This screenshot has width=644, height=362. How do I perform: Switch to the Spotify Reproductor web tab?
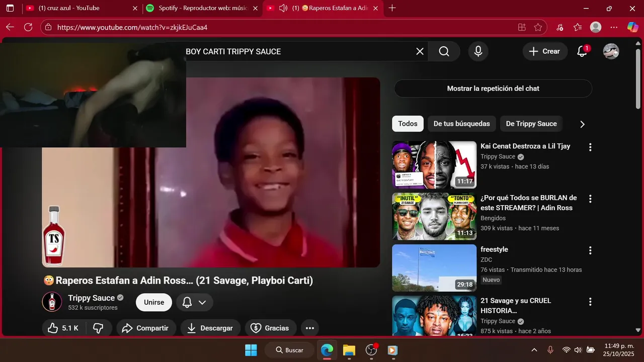[x=202, y=8]
